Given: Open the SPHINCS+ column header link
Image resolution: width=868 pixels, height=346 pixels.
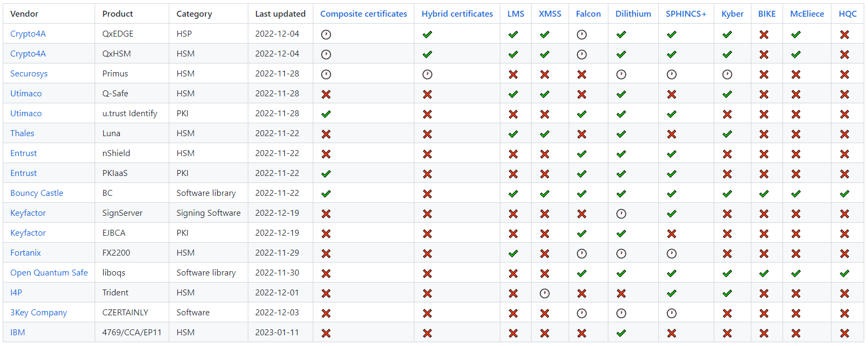Looking at the screenshot, I should (x=686, y=14).
